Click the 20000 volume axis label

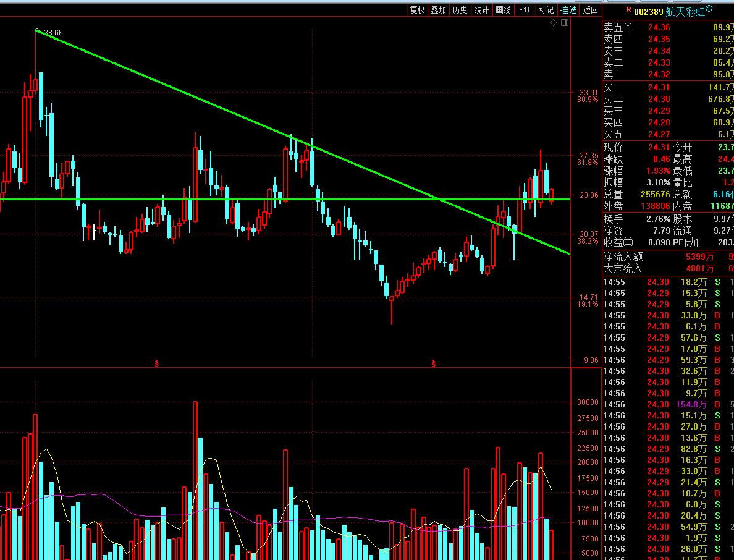pos(588,462)
